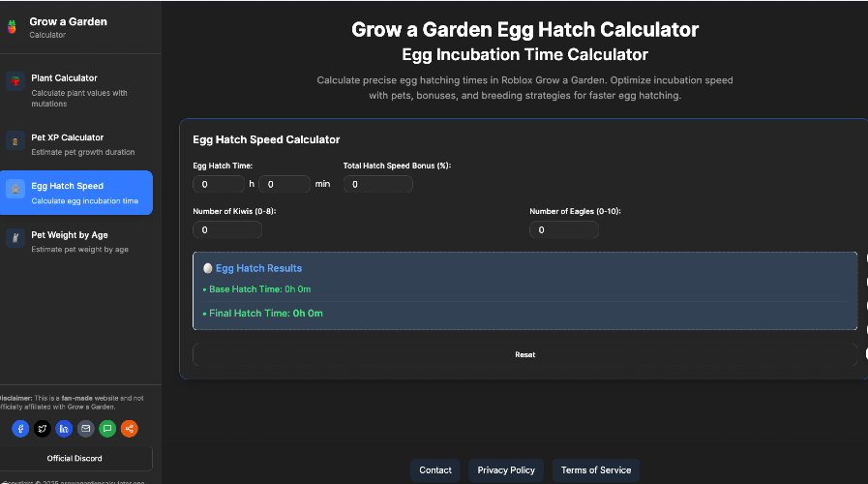
Task: Select the Egg Hatch Speed menu item
Action: click(76, 193)
